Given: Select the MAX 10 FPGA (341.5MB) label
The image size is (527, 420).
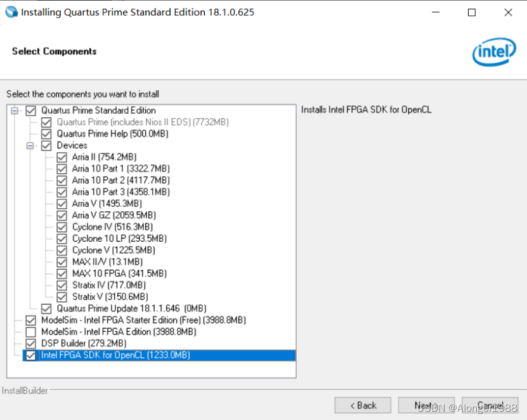Looking at the screenshot, I should [x=120, y=273].
